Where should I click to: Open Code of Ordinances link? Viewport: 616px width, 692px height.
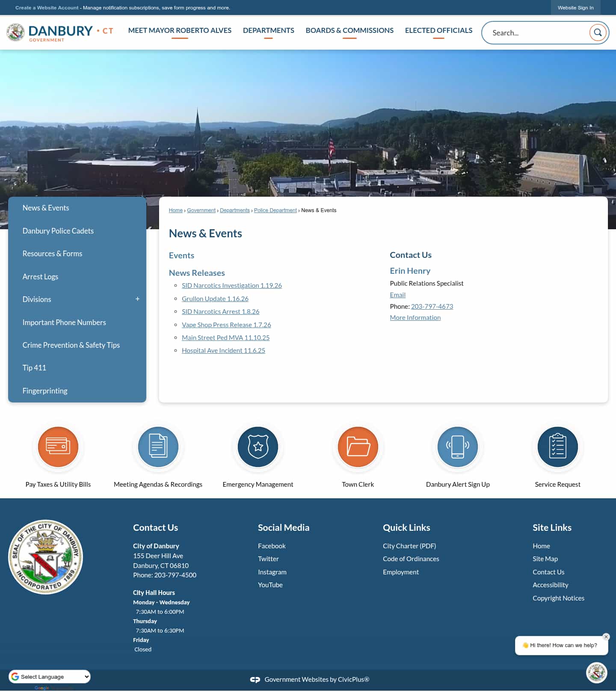click(411, 559)
